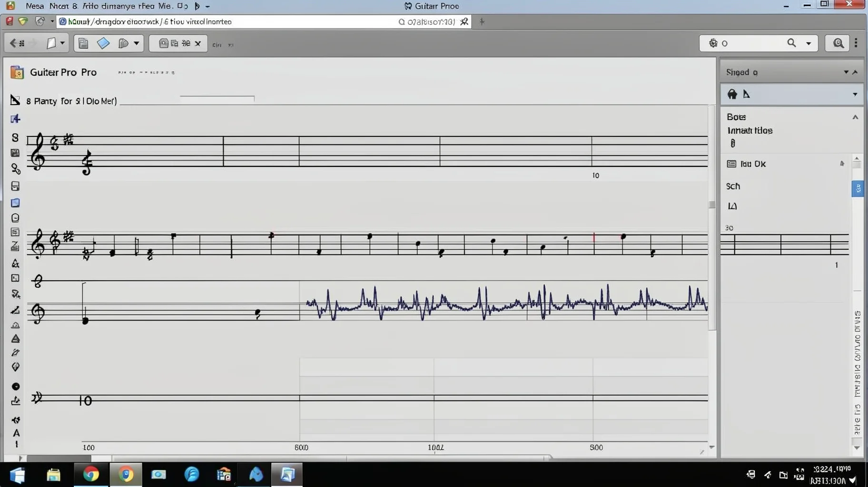Select the pencil tool in left sidebar
This screenshot has width=868, height=487.
(x=15, y=353)
